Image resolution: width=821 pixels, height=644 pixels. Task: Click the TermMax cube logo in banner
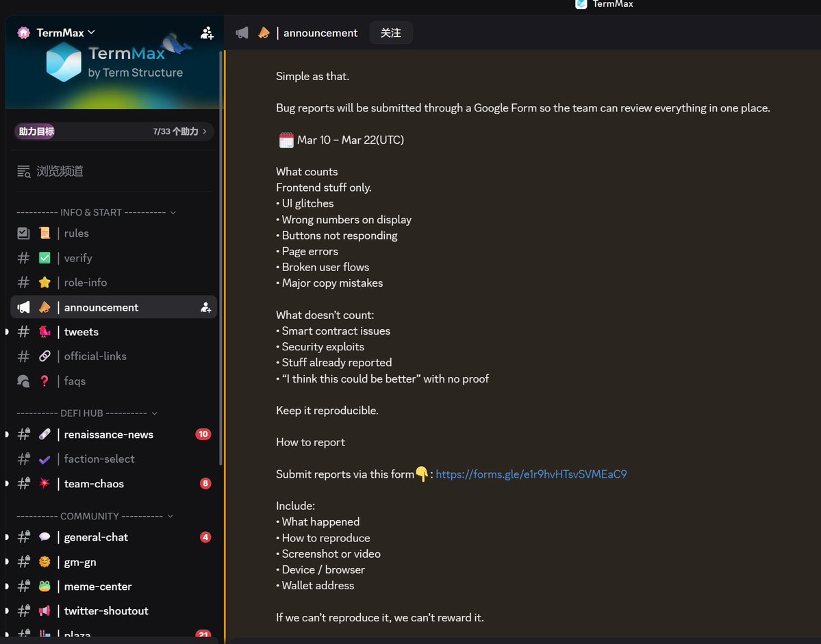click(x=63, y=62)
